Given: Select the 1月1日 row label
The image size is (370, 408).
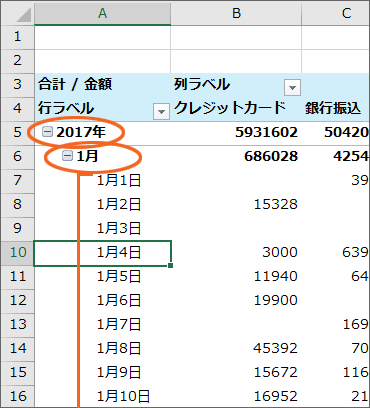Looking at the screenshot, I should (x=119, y=181).
